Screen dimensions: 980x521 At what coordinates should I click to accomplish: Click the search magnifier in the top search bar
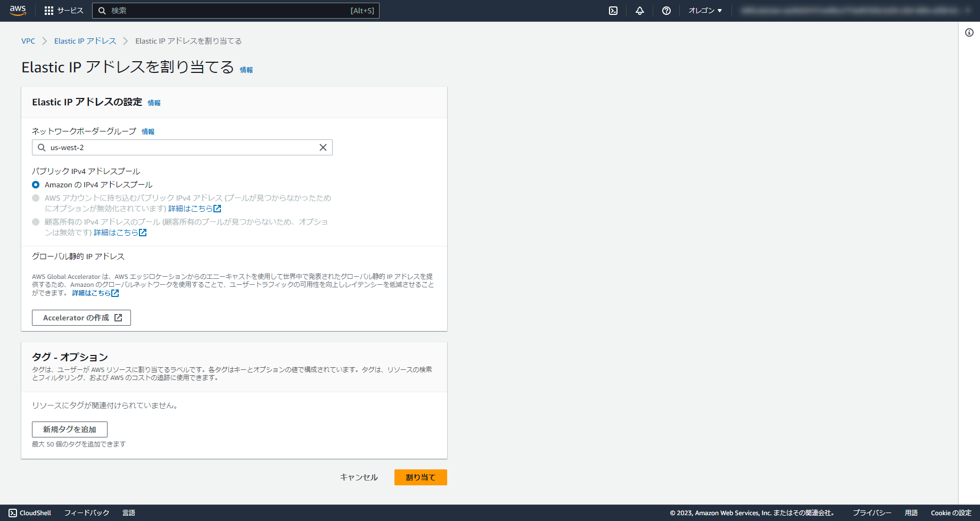(102, 10)
